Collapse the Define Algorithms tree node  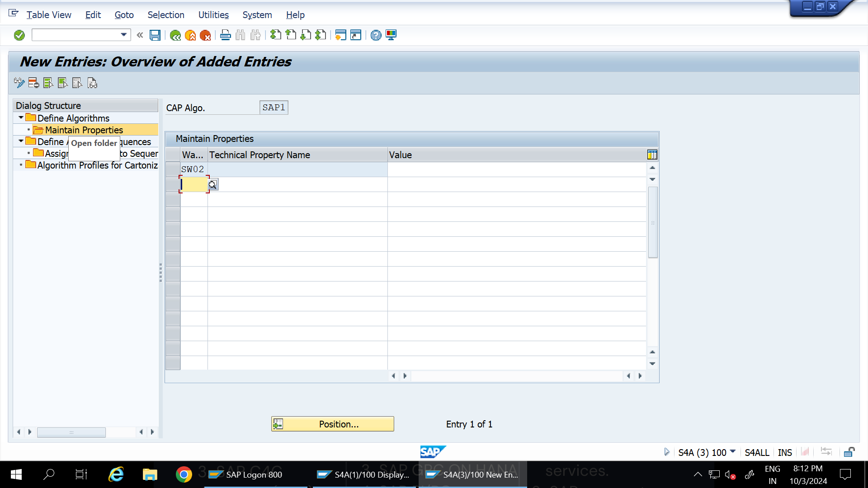click(x=20, y=117)
